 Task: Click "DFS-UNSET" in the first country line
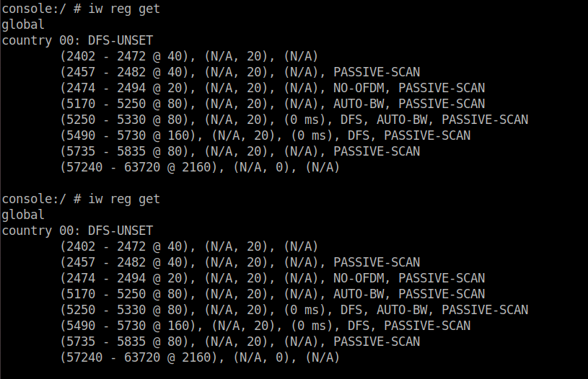tap(120, 40)
